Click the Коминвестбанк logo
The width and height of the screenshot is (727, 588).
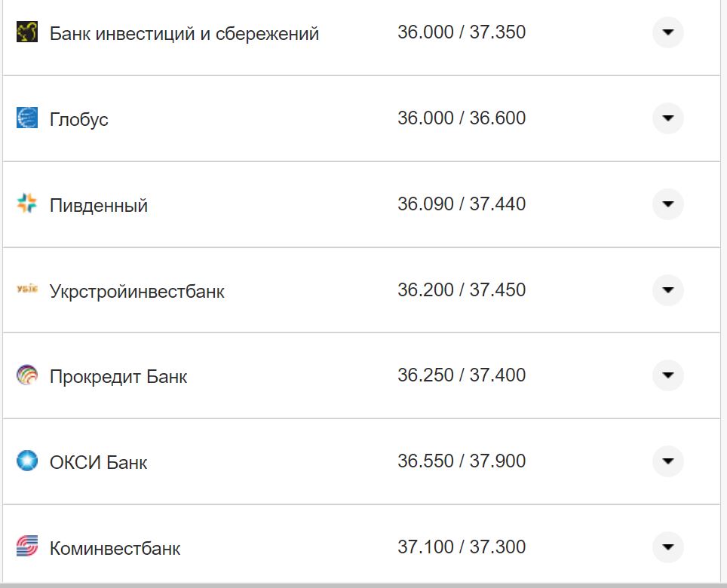tap(27, 547)
